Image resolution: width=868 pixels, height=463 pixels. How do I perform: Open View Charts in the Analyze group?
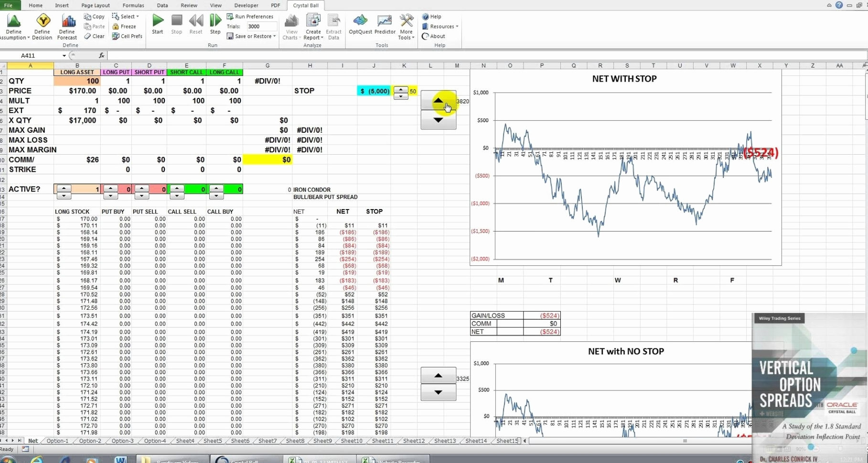pos(291,24)
